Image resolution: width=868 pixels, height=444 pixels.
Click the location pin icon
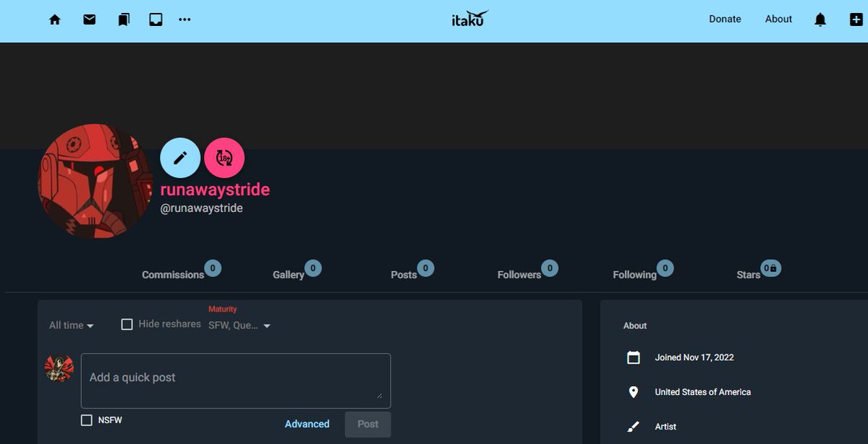[x=634, y=392]
